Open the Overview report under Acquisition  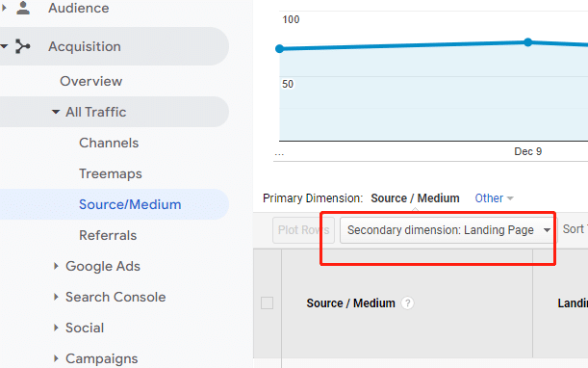[x=91, y=81]
